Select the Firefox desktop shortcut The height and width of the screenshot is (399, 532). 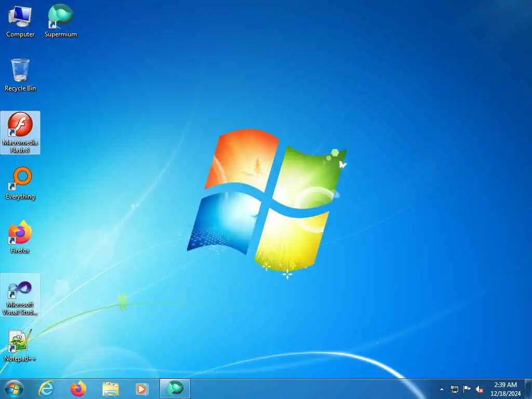pos(20,237)
